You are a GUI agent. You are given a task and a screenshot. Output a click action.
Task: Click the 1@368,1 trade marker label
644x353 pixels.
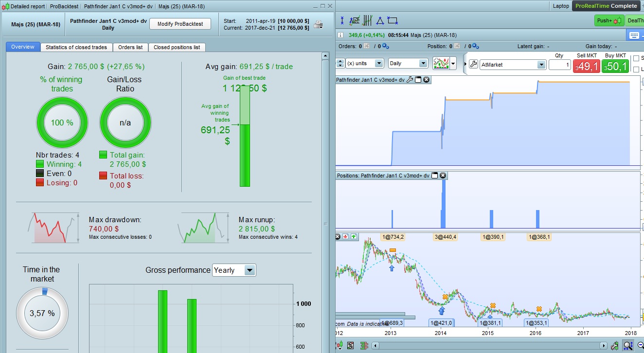coord(539,237)
